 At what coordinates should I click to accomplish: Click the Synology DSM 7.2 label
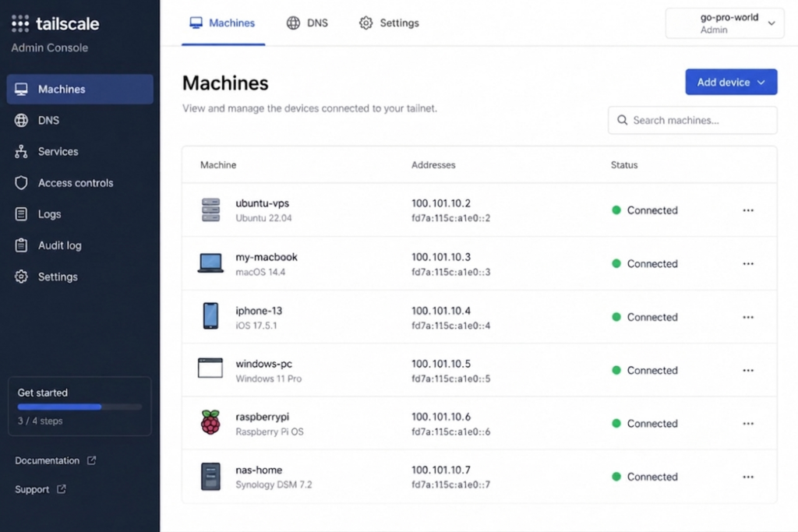(274, 484)
